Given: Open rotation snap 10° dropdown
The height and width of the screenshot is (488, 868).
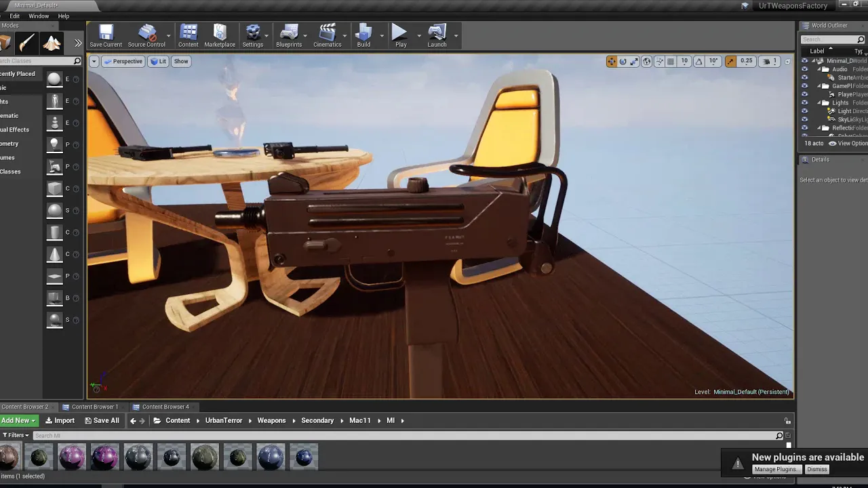Looking at the screenshot, I should tap(713, 61).
